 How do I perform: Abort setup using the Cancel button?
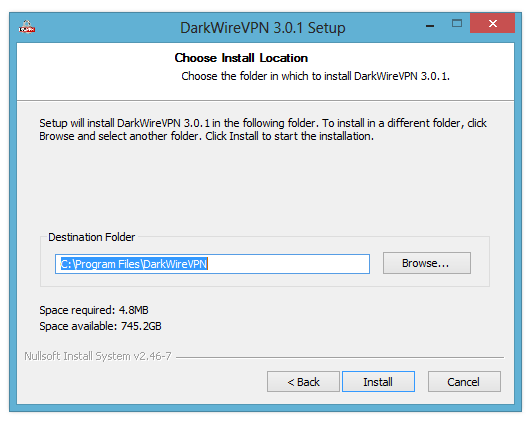coord(464,382)
